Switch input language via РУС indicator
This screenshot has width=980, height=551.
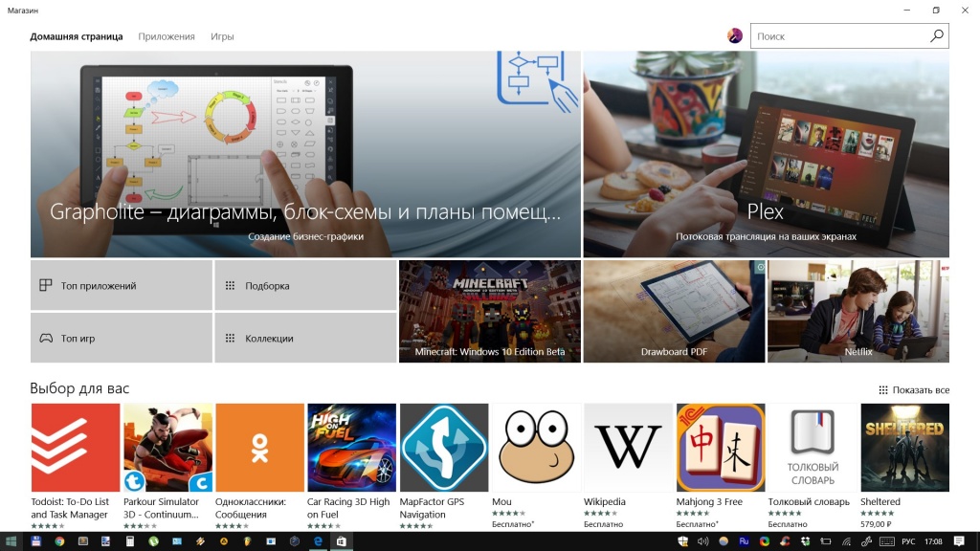click(x=908, y=541)
